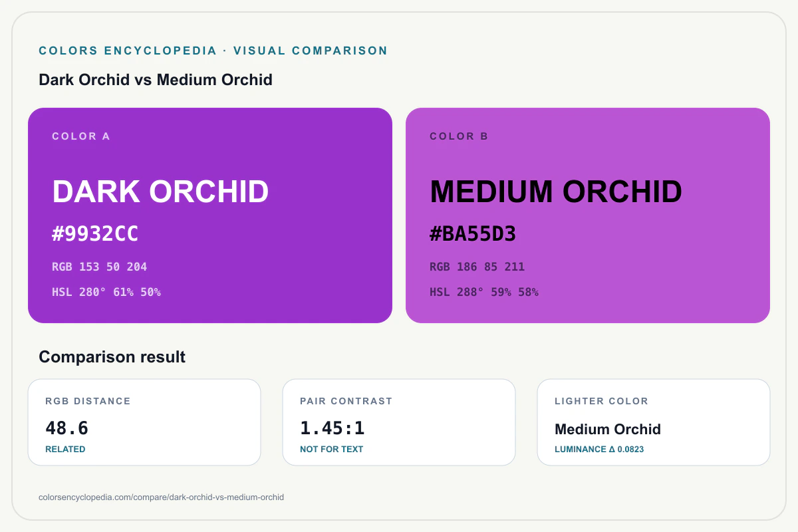
Task: Open the Lighter Color result card
Action: (x=654, y=422)
